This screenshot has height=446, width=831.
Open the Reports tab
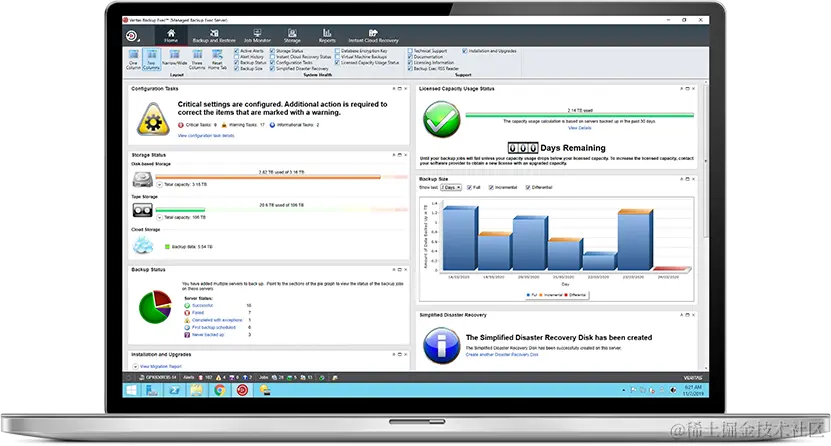[x=327, y=36]
